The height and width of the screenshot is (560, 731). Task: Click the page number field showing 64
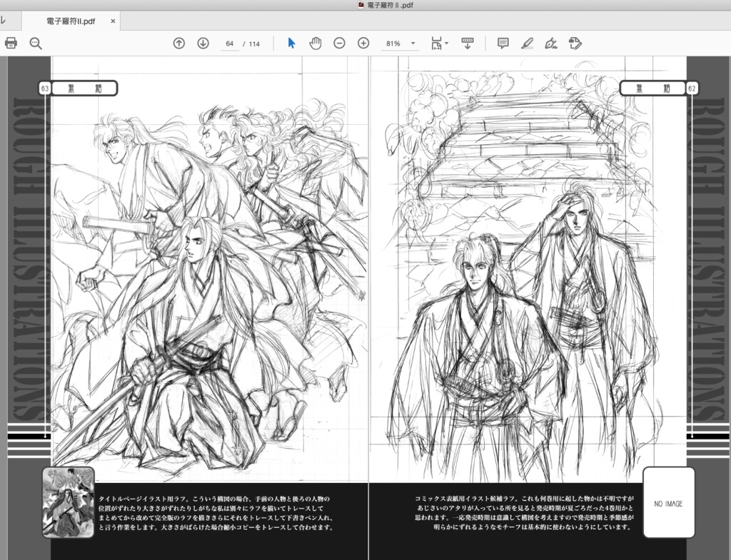229,44
